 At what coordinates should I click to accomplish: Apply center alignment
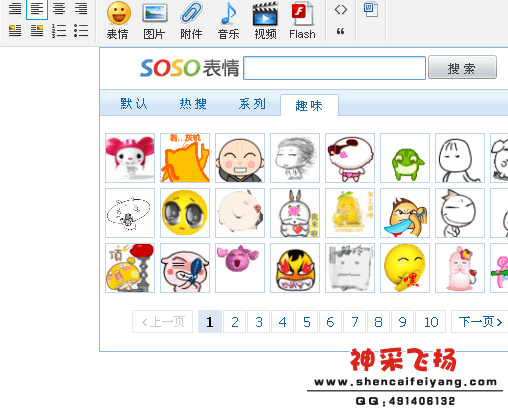pyautogui.click(x=59, y=9)
